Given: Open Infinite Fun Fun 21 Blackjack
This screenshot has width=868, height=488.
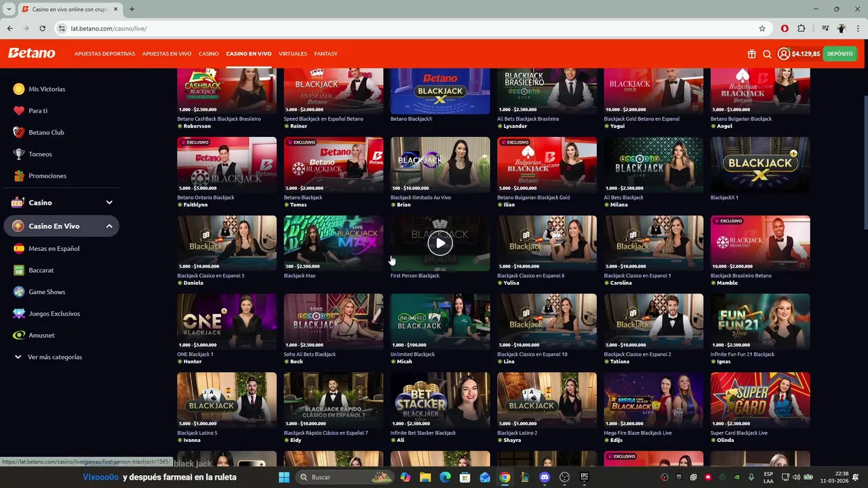Looking at the screenshot, I should pos(760,321).
